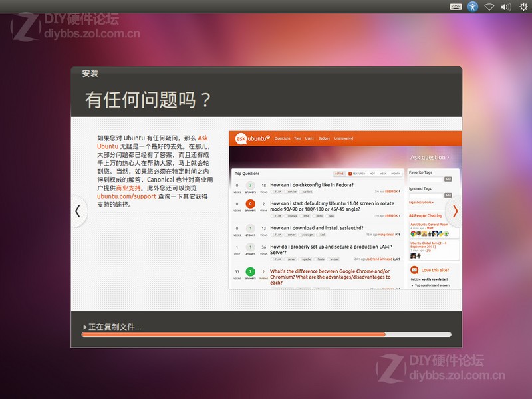
Task: Open the accessibility menu icon
Action: pyautogui.click(x=473, y=7)
